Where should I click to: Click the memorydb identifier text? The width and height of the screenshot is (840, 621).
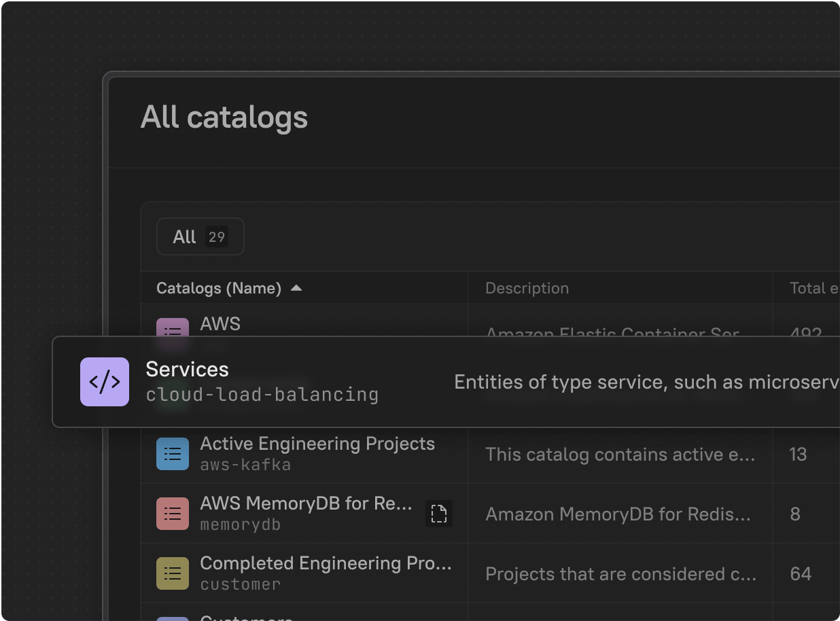coord(240,525)
